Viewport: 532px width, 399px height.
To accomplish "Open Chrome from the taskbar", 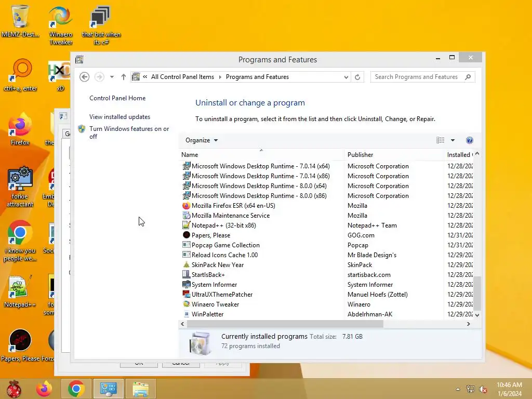I will [x=76, y=389].
